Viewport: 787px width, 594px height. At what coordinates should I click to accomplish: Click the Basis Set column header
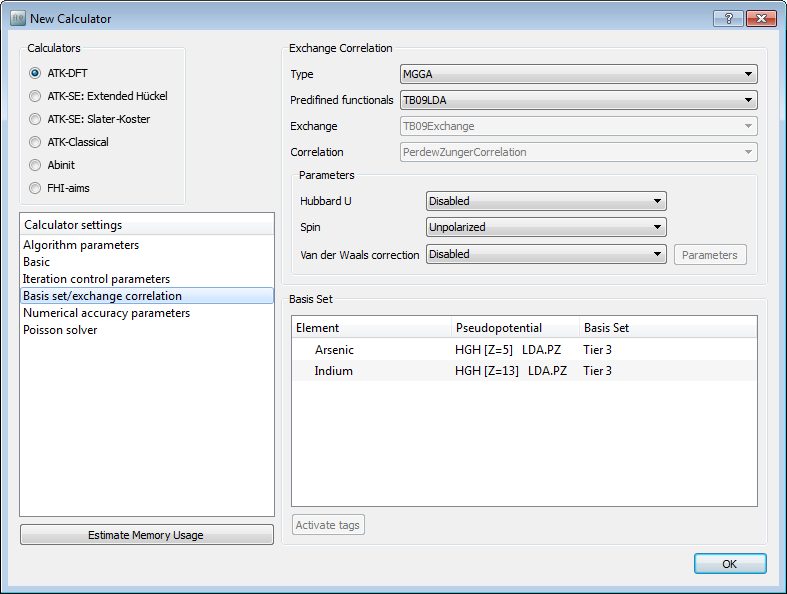coord(668,328)
